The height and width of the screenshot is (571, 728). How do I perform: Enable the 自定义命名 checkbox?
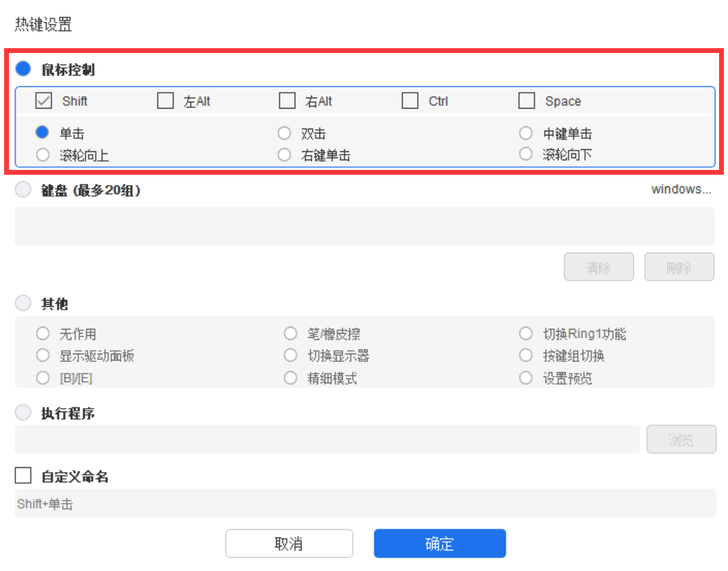(x=23, y=476)
